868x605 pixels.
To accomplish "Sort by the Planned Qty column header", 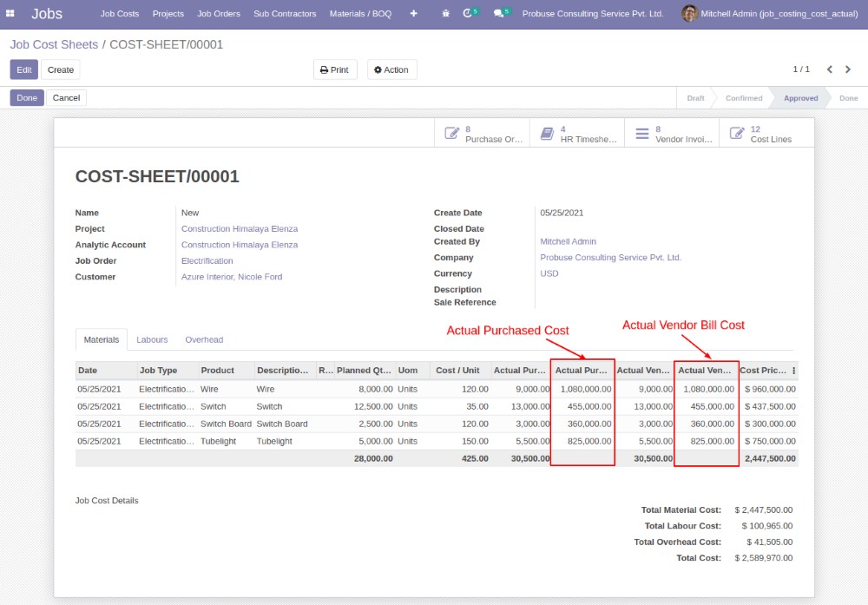I will pos(365,371).
